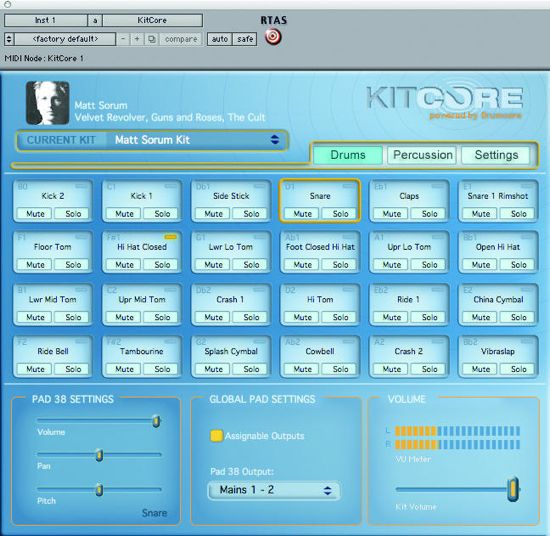This screenshot has width=550, height=536.
Task: Select the Upr Lo Tom pad name
Action: pyautogui.click(x=409, y=247)
